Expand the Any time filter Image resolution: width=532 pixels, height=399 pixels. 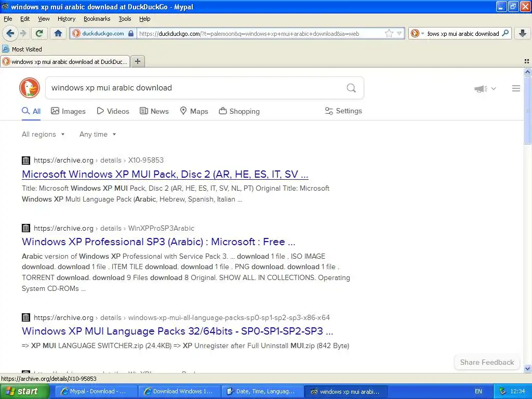point(98,135)
